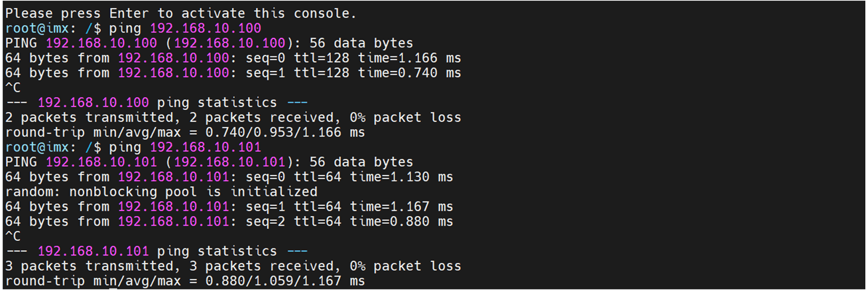Click the "ping 192.168.10.101" command text
Screen dimensions: 868x290
point(184,147)
